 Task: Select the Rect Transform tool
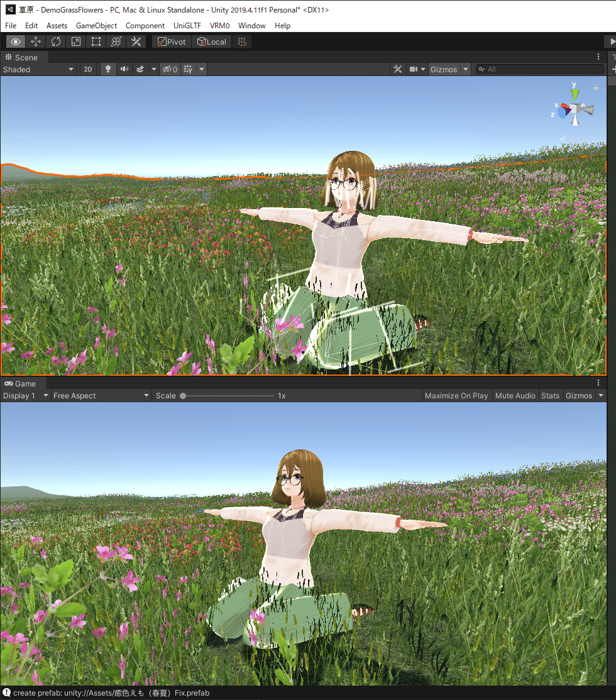tap(96, 41)
